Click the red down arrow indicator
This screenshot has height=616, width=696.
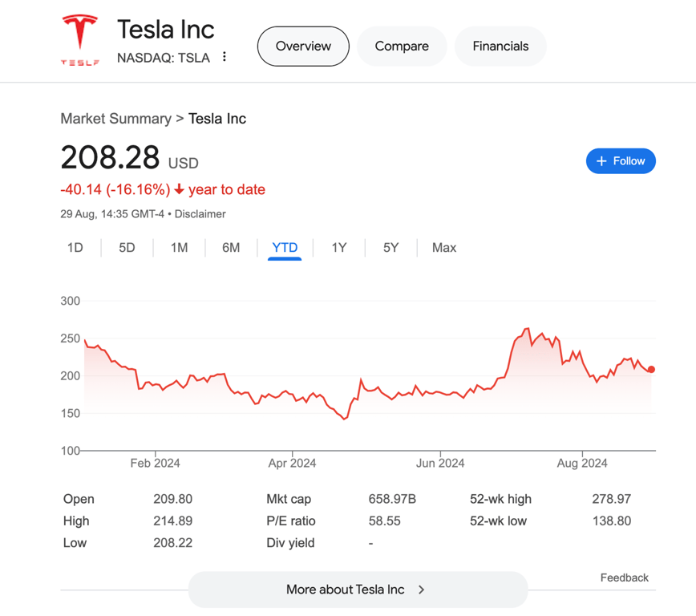(x=179, y=190)
